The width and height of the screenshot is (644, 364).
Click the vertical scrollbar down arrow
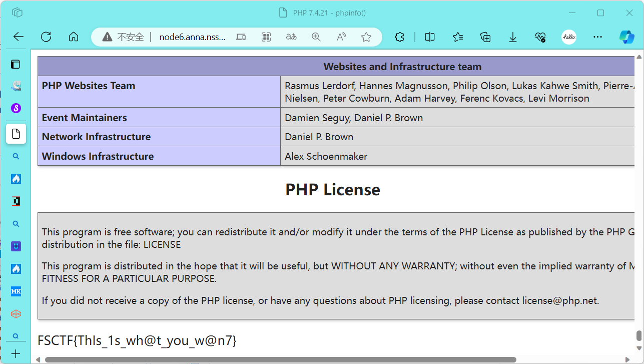point(639,348)
